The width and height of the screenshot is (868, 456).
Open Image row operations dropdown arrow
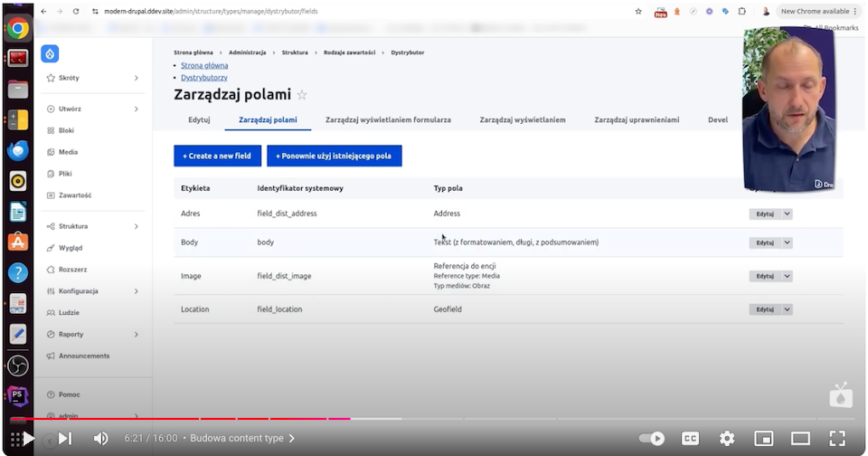pos(787,276)
